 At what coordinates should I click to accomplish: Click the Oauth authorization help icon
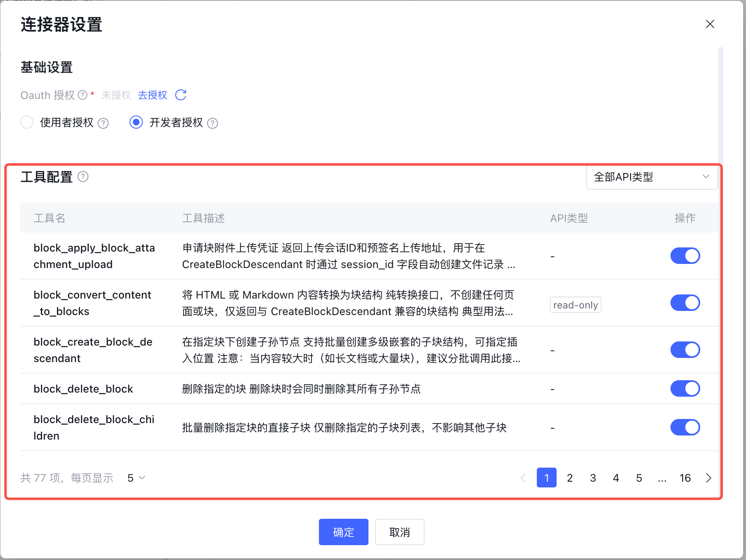(83, 95)
